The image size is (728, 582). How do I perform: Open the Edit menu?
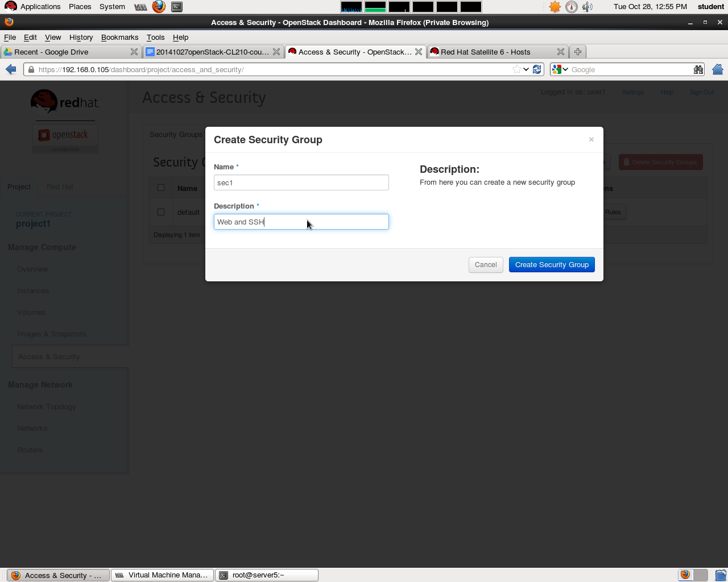pos(30,37)
